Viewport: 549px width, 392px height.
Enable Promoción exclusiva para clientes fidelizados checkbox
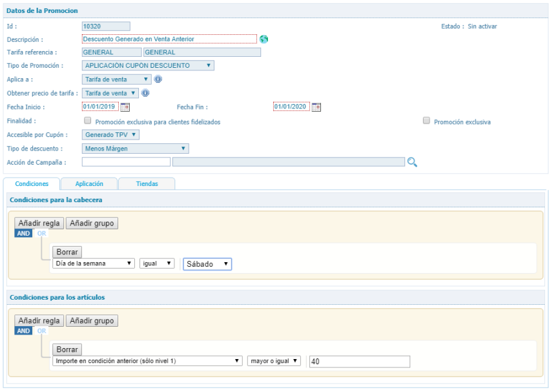87,121
